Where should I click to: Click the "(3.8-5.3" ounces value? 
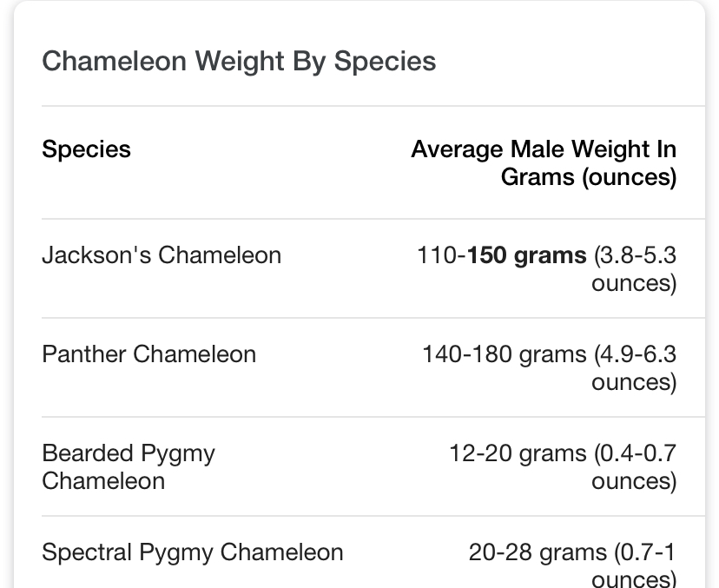tap(635, 255)
